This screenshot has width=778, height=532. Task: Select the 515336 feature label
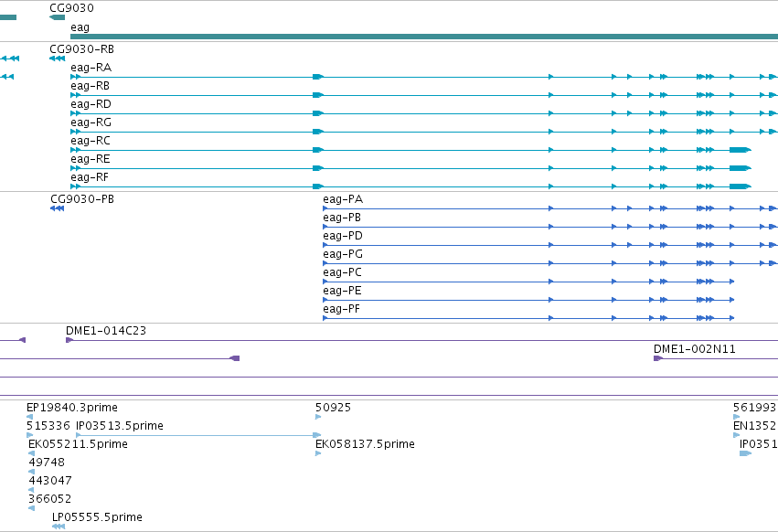click(48, 426)
